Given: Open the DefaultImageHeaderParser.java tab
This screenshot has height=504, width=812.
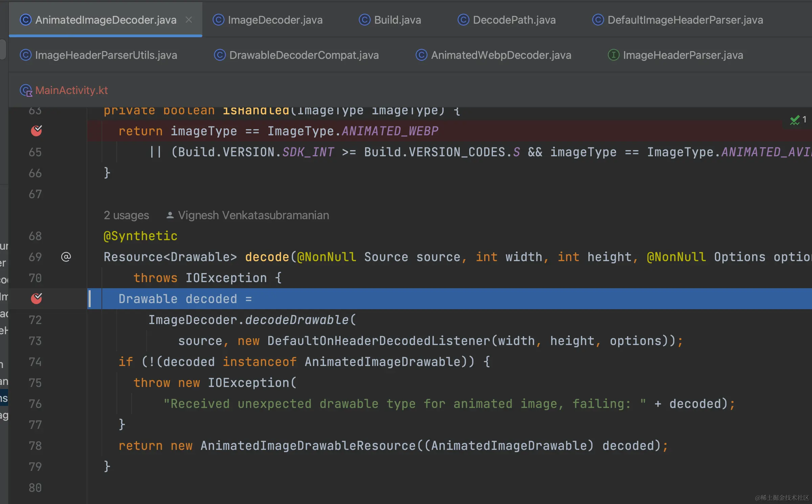Looking at the screenshot, I should pos(678,20).
